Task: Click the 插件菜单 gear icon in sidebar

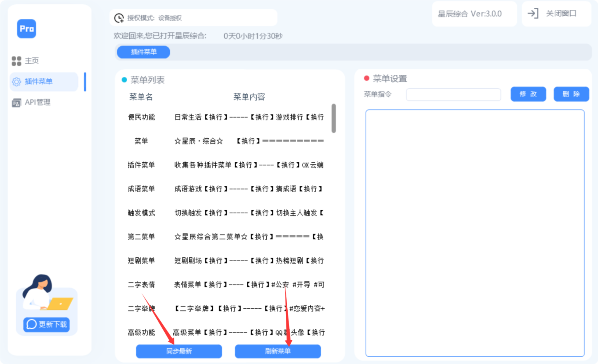Action: point(16,82)
